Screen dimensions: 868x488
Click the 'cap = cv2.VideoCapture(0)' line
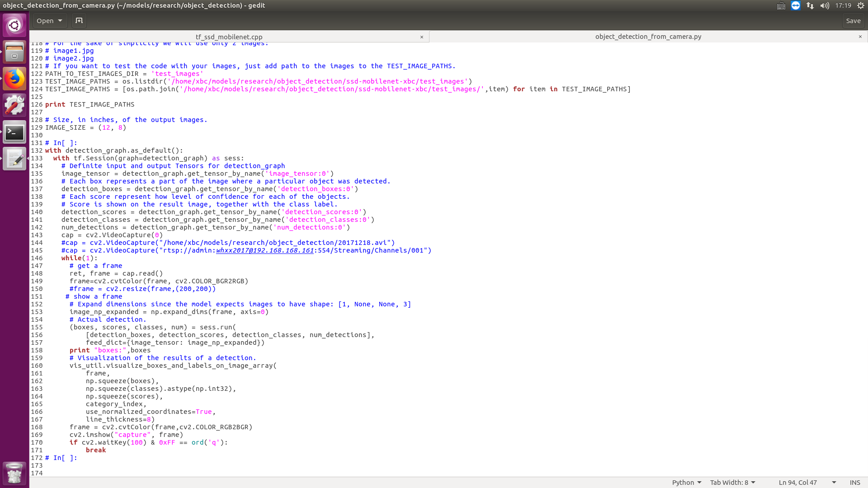point(112,235)
